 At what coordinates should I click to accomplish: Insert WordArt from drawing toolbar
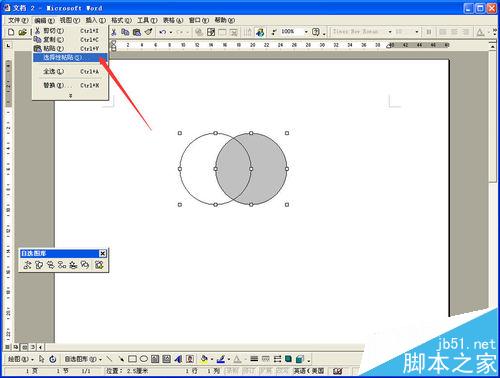pos(178,359)
